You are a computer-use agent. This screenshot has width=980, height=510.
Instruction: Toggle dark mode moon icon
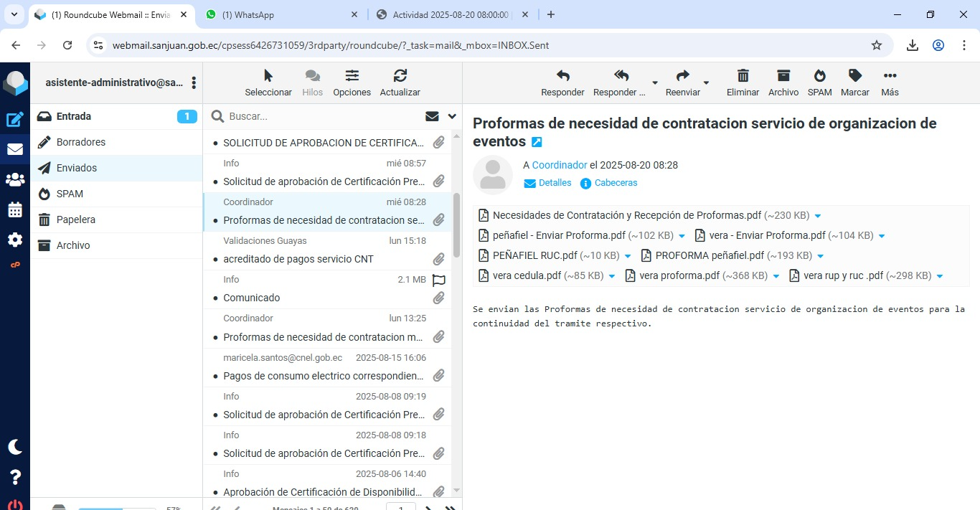pos(15,447)
